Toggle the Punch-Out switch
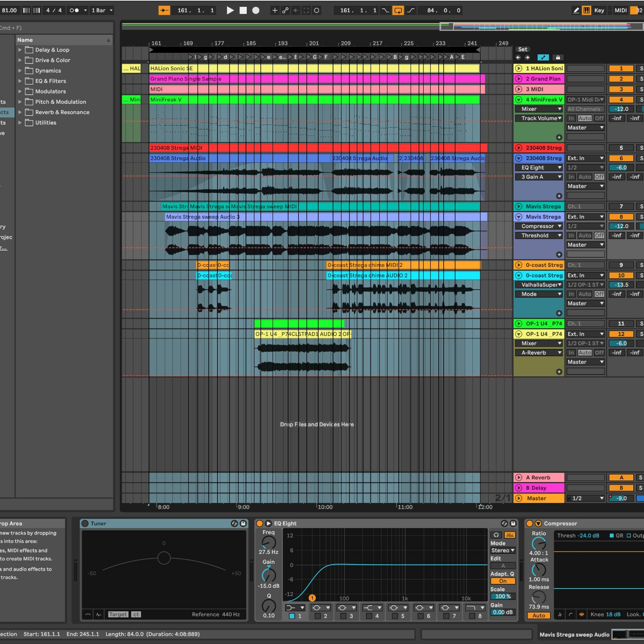This screenshot has width=644, height=644. click(411, 10)
